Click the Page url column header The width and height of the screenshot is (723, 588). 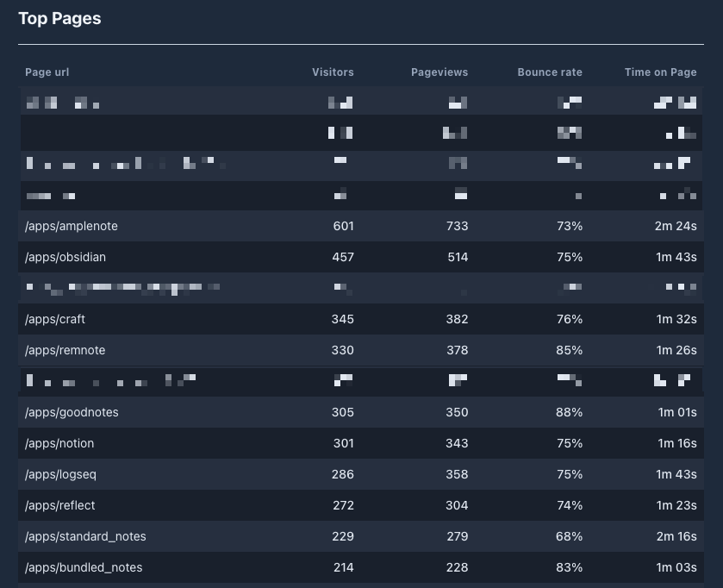coord(47,72)
